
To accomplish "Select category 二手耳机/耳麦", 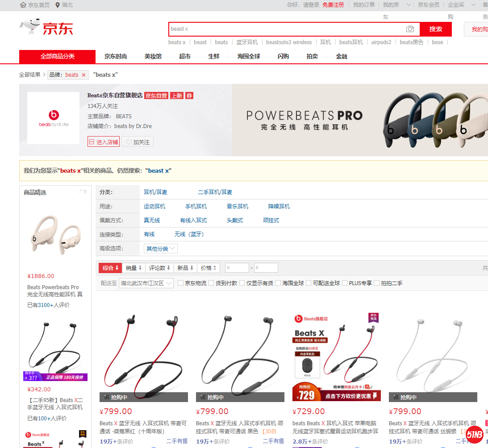I will (x=215, y=192).
